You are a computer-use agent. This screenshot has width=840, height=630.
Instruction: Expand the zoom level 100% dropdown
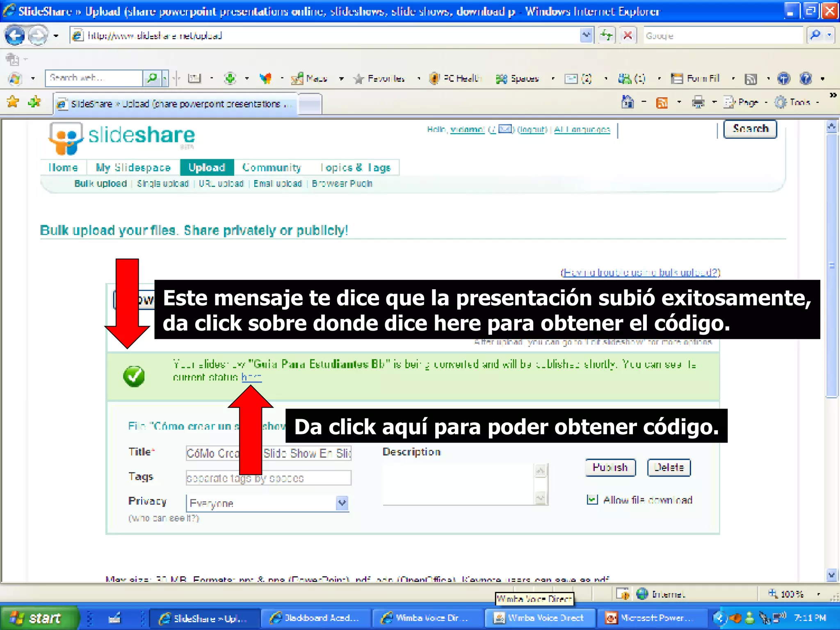coord(819,594)
